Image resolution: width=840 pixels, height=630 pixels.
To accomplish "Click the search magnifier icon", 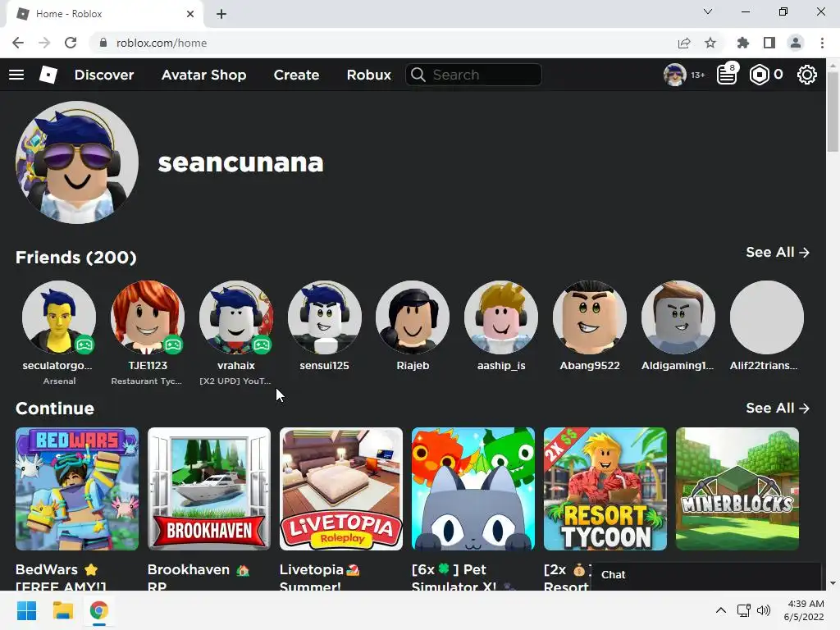I will (x=418, y=75).
